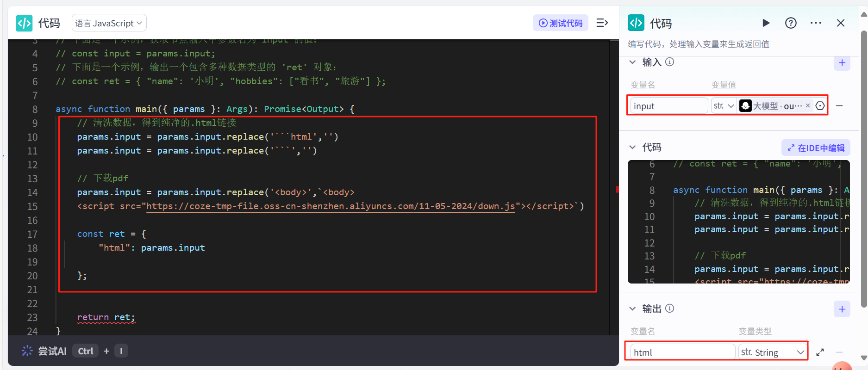Screen dimensions: 868x370
Task: Click 'const ret = {' on line 17
Action: [112, 234]
